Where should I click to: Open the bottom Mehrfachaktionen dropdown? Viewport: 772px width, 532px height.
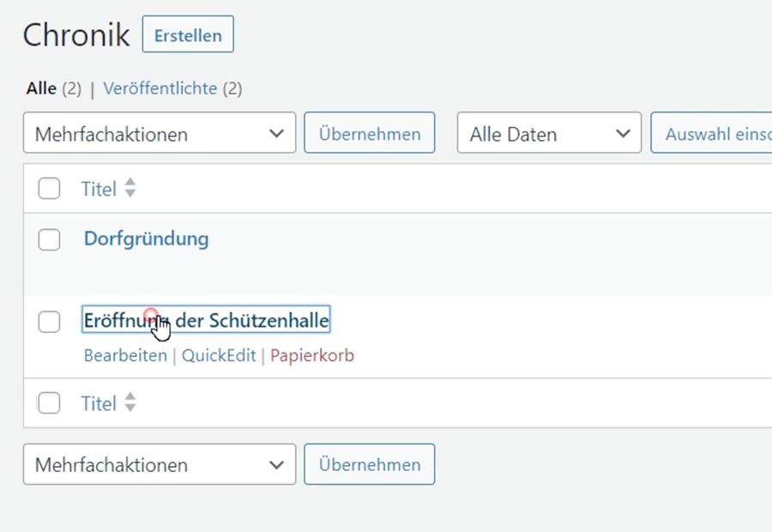point(160,465)
